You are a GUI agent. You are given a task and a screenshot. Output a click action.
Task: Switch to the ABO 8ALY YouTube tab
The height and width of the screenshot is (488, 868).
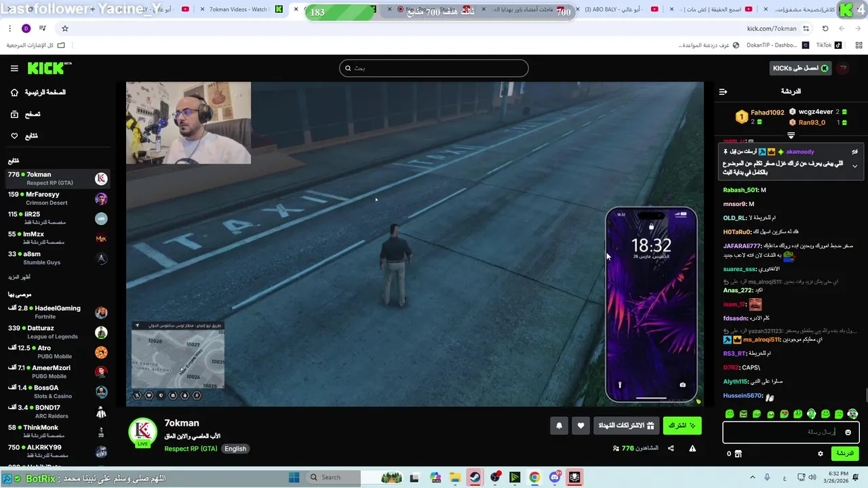618,9
